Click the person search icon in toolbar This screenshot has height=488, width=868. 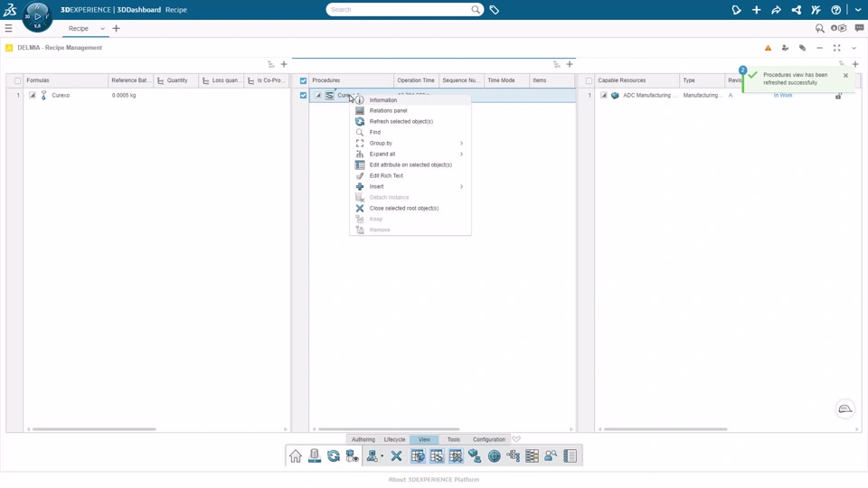pos(551,455)
